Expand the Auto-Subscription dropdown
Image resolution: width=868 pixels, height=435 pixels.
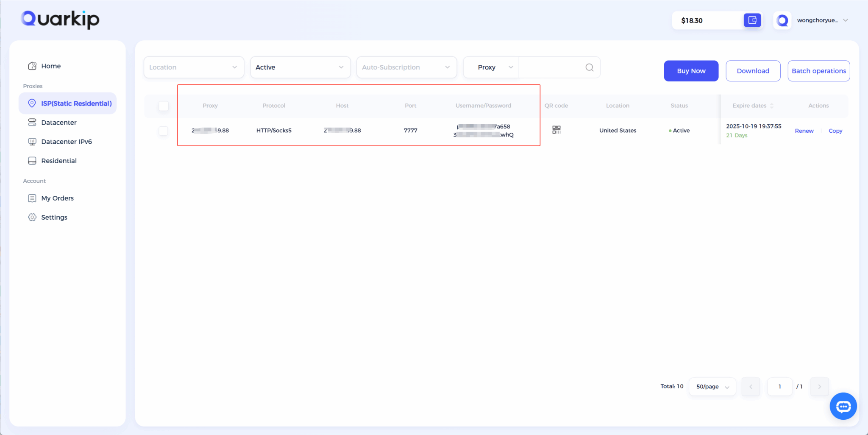point(406,67)
